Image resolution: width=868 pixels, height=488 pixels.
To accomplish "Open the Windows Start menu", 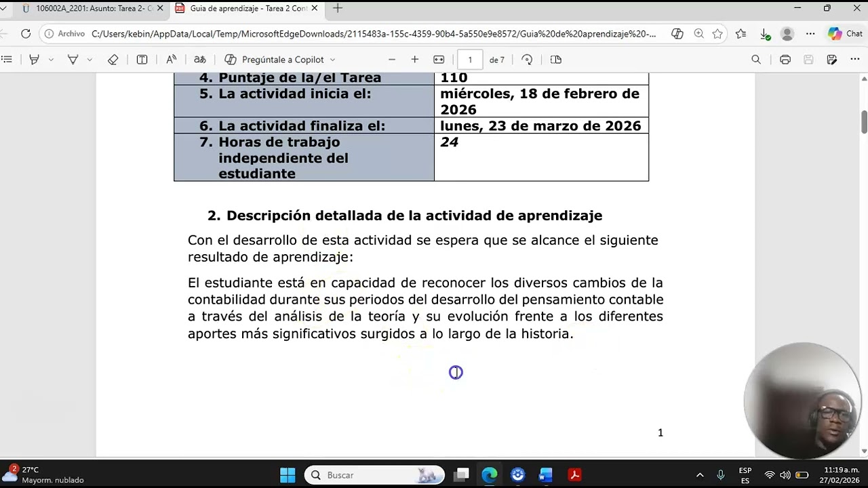I will coord(288,475).
